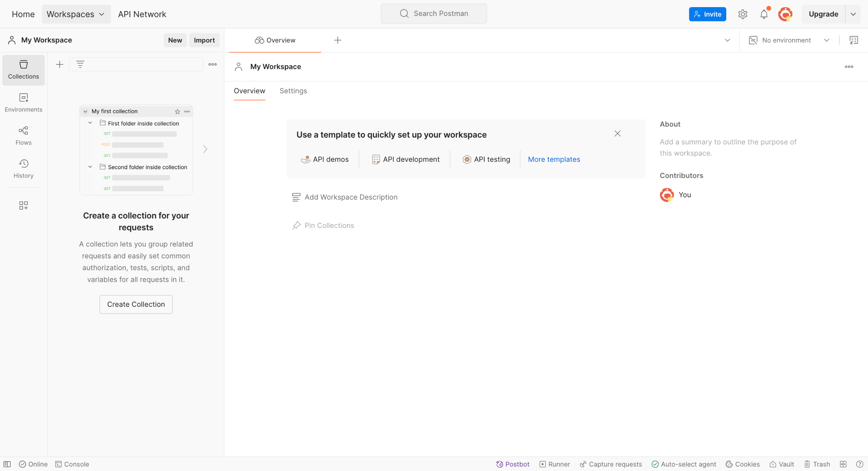Viewport: 868px width, 471px height.
Task: Open the Environments sidebar panel
Action: point(23,102)
